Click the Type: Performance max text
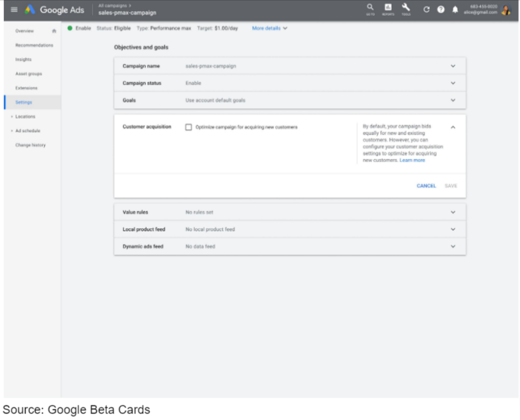The width and height of the screenshot is (520, 420). click(164, 28)
